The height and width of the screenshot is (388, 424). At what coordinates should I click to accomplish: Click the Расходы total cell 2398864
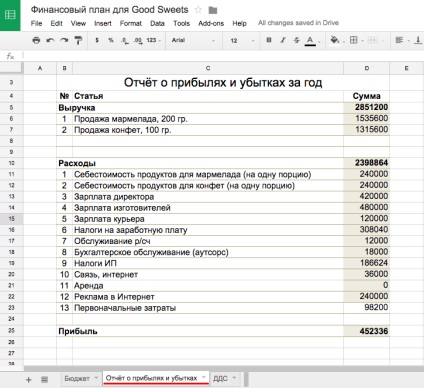[366, 163]
